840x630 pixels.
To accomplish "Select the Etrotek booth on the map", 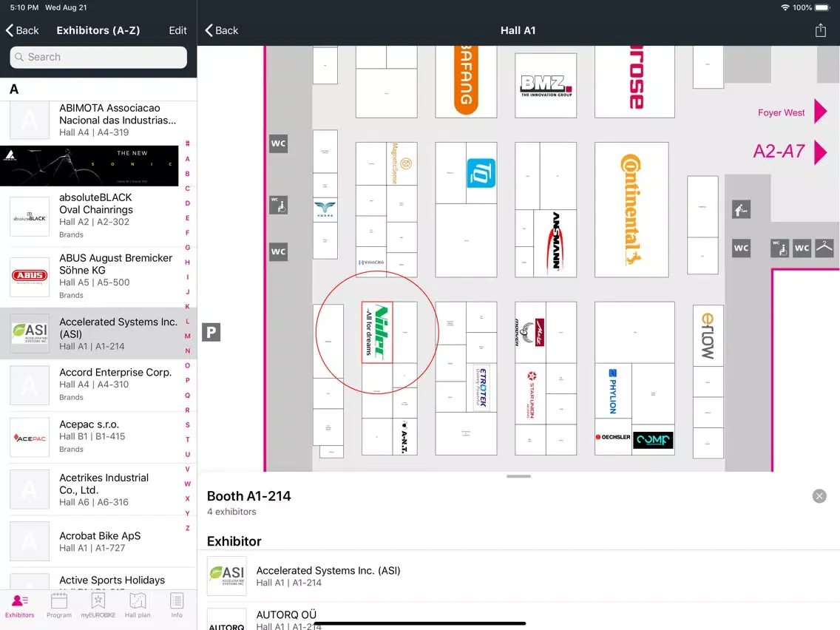I will click(x=481, y=387).
